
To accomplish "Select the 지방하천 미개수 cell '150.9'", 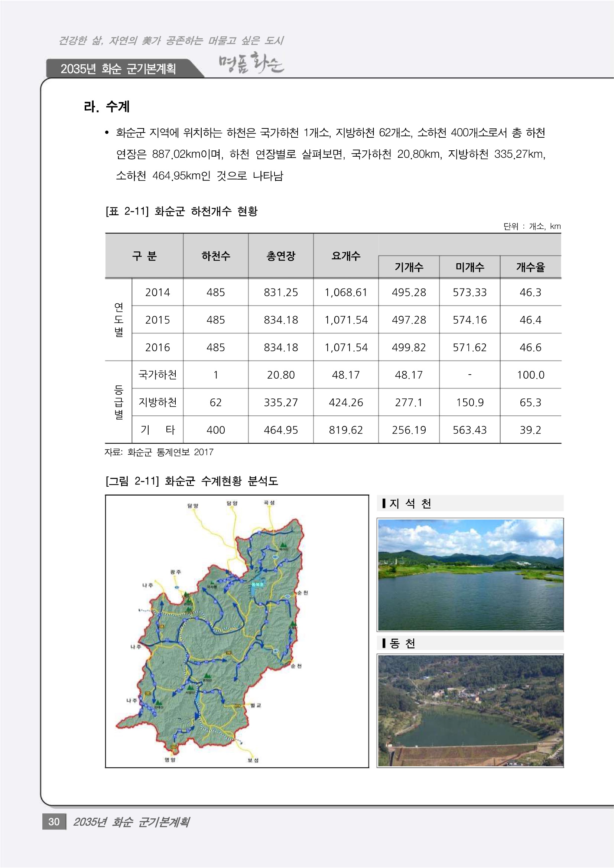I will [x=470, y=402].
